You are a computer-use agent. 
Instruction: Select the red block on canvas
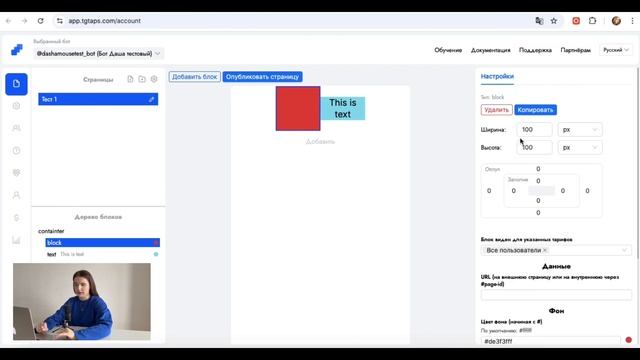click(298, 109)
